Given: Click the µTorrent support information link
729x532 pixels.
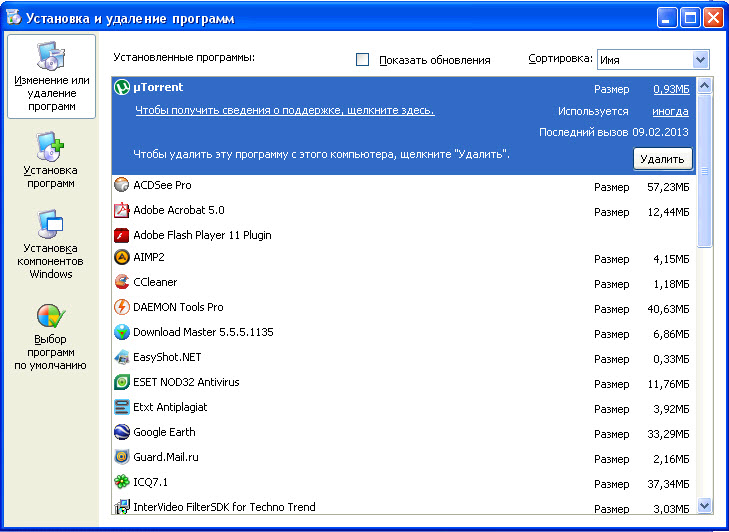Looking at the screenshot, I should (x=284, y=110).
